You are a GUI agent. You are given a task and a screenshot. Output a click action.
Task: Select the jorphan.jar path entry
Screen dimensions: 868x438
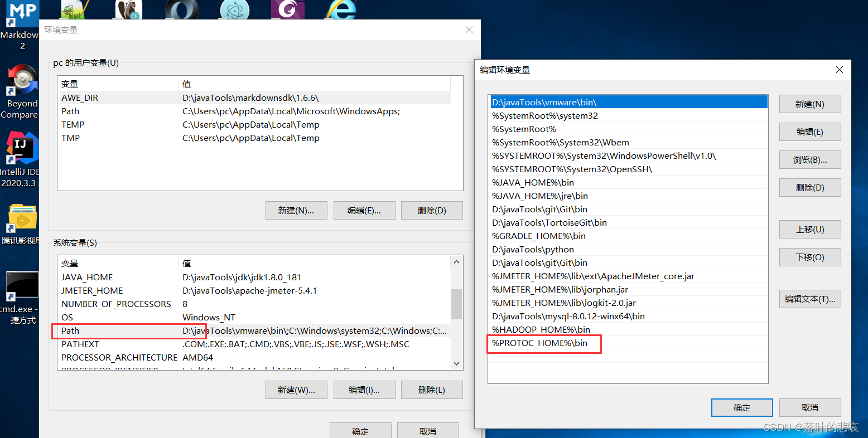point(629,289)
